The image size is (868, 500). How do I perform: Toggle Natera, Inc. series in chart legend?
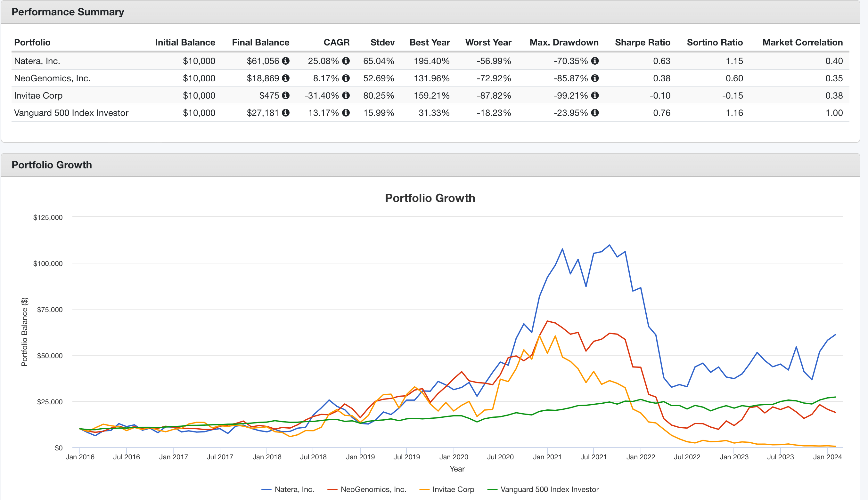(294, 489)
